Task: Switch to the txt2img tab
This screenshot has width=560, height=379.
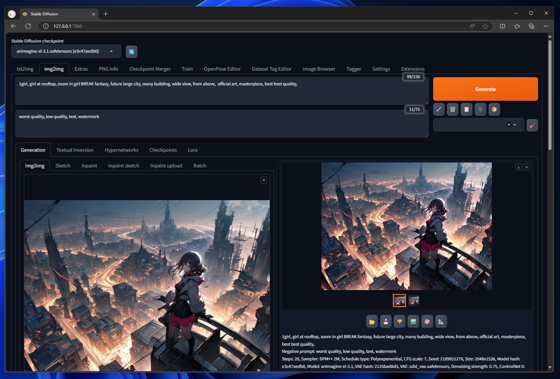Action: (x=25, y=69)
